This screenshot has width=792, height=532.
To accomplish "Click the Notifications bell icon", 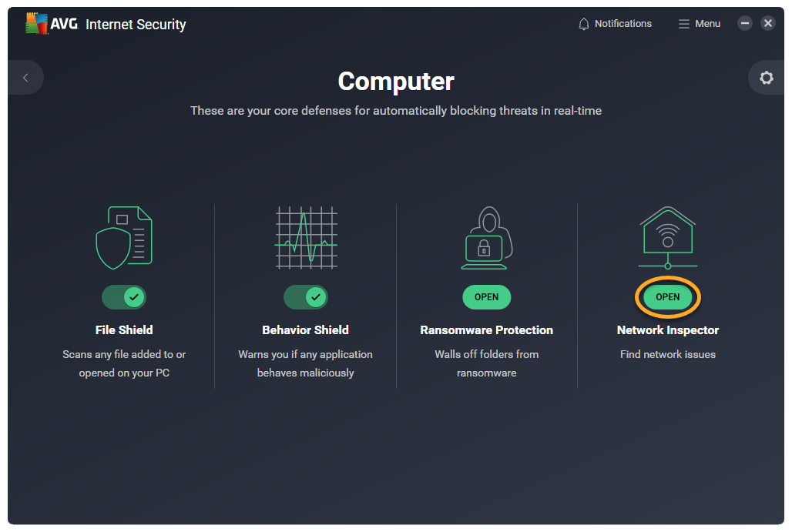I will point(584,24).
